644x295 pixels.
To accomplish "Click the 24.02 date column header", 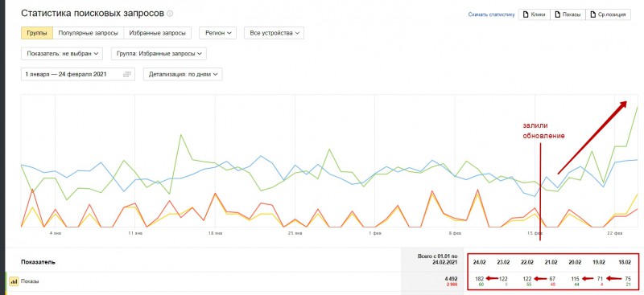I will tap(479, 262).
